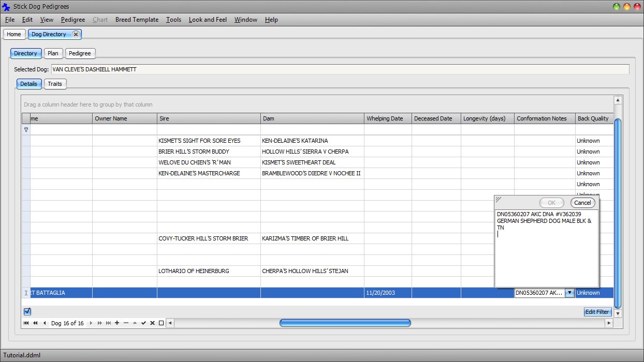The height and width of the screenshot is (362, 644).
Task: Click the horizontal scrollbar thumb
Action: [345, 323]
